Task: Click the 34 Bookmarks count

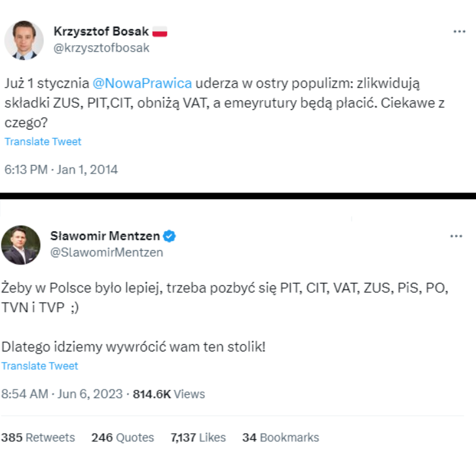Action: coord(280,437)
